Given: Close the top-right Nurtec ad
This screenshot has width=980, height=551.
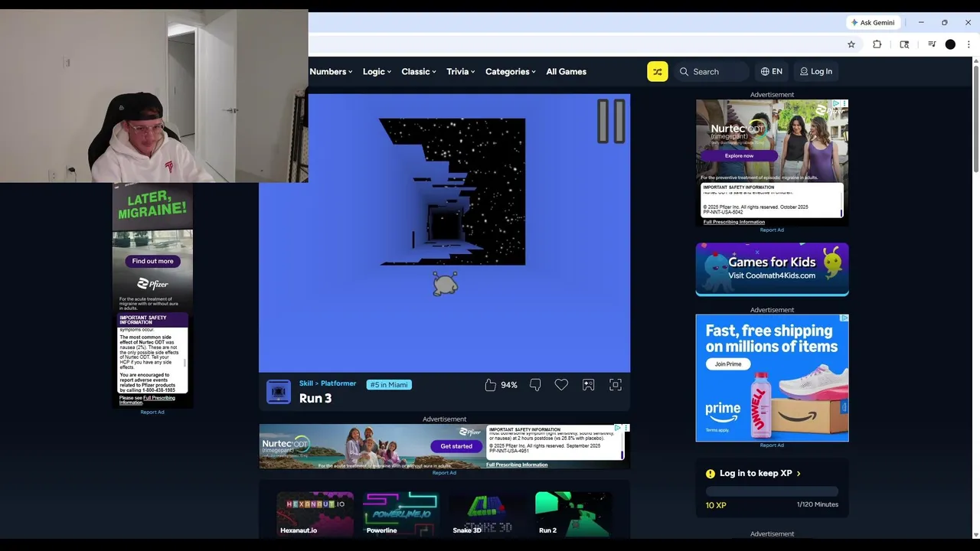Looking at the screenshot, I should (x=844, y=103).
